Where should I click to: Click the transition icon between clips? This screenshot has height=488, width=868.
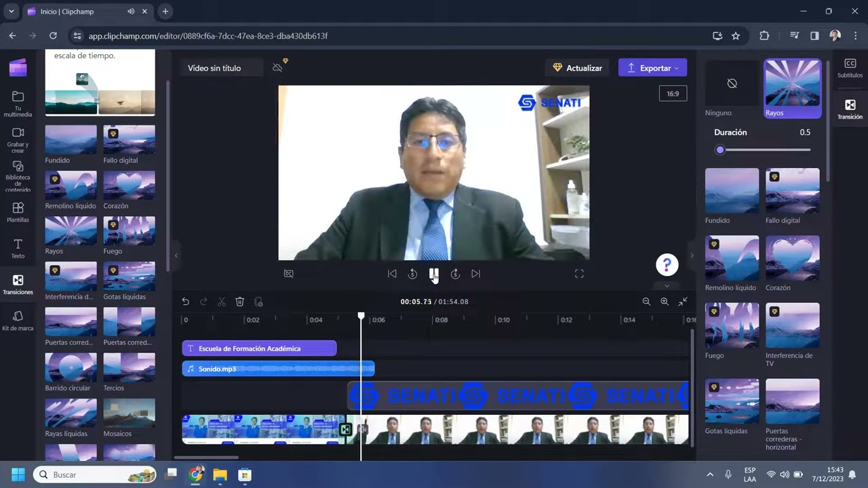tap(346, 430)
